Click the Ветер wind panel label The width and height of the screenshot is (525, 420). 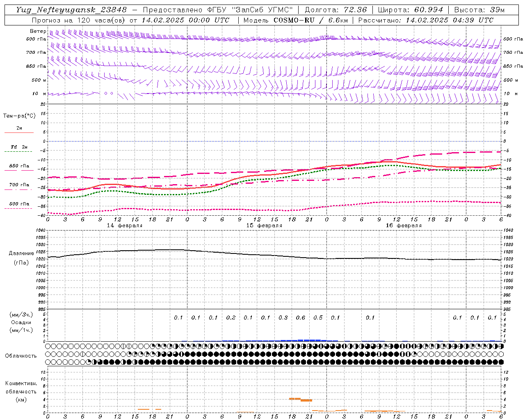point(38,31)
